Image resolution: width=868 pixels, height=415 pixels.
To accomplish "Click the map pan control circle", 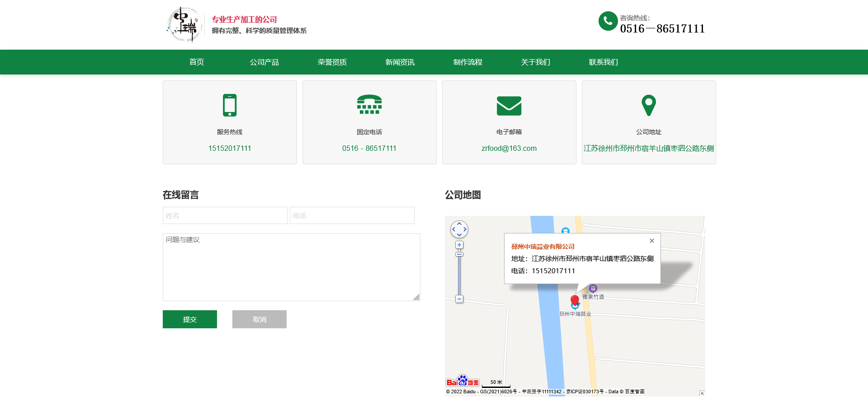I will [x=459, y=229].
